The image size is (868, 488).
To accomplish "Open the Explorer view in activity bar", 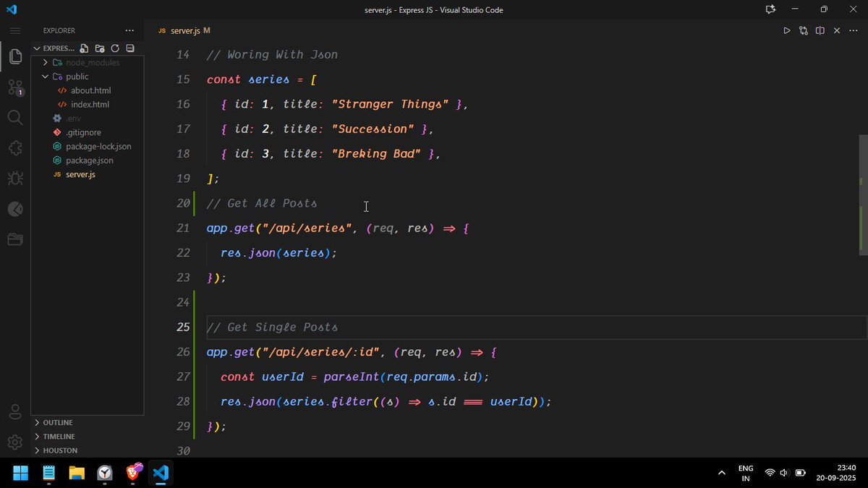I will (15, 56).
